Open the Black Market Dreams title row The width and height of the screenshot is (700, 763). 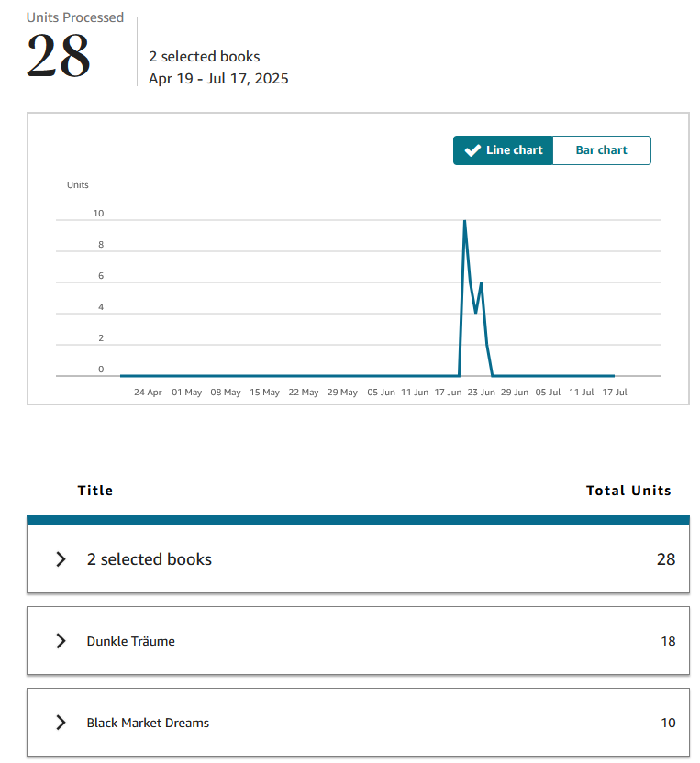pos(358,723)
